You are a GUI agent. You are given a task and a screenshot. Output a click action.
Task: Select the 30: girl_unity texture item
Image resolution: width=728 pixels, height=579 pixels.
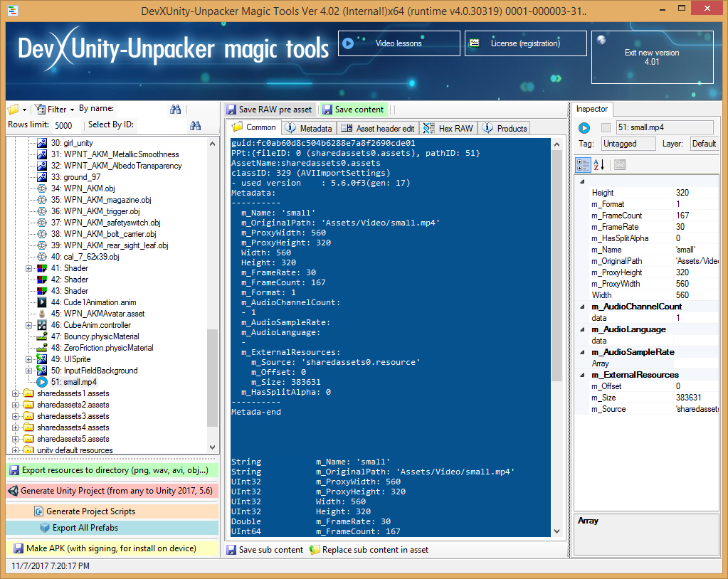(72, 143)
